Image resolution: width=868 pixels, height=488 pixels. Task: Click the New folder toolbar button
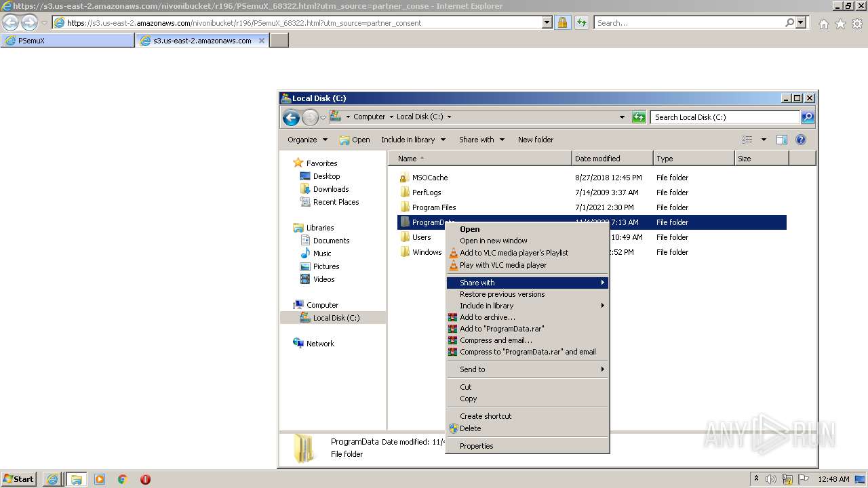536,140
